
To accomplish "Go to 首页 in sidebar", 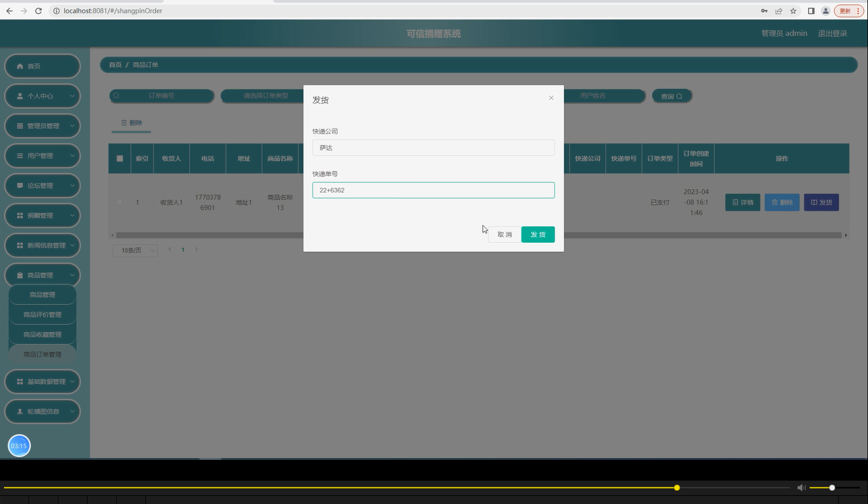I will [42, 66].
